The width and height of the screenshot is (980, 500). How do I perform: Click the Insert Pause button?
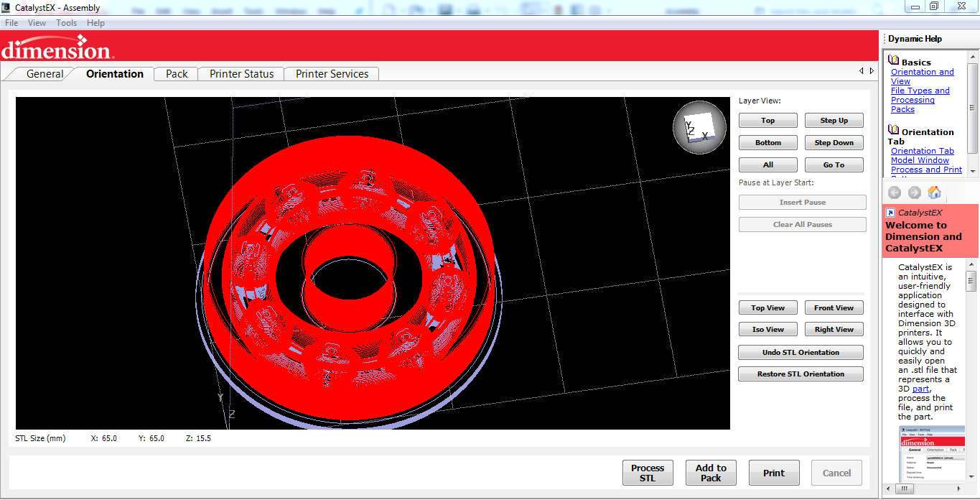[803, 203]
